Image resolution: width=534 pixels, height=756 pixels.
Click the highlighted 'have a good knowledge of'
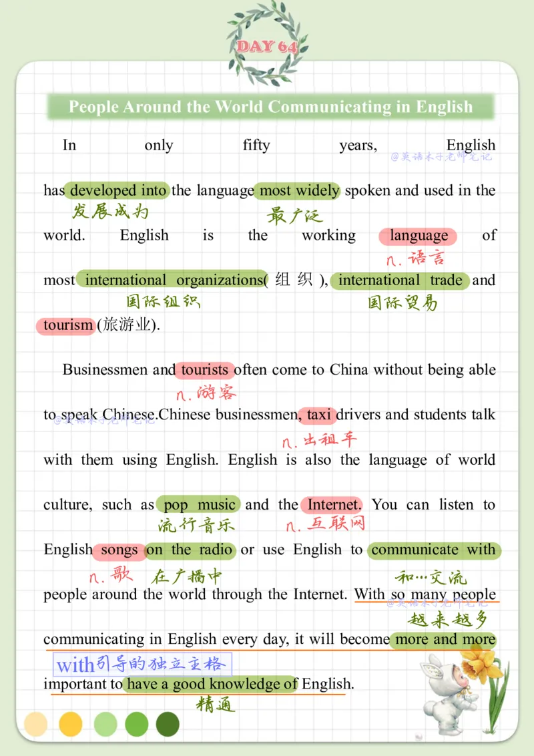point(210,684)
